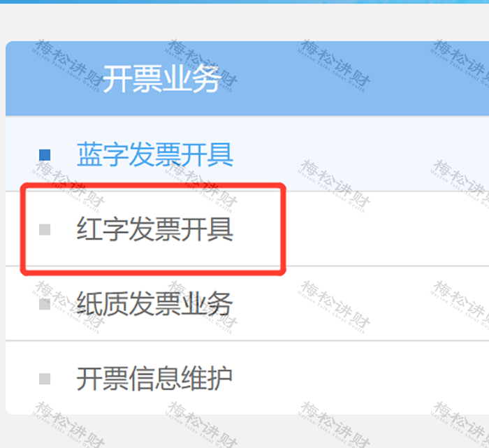Click the word 开具 in 红字发票开具
This screenshot has height=448, width=489.
tap(207, 229)
